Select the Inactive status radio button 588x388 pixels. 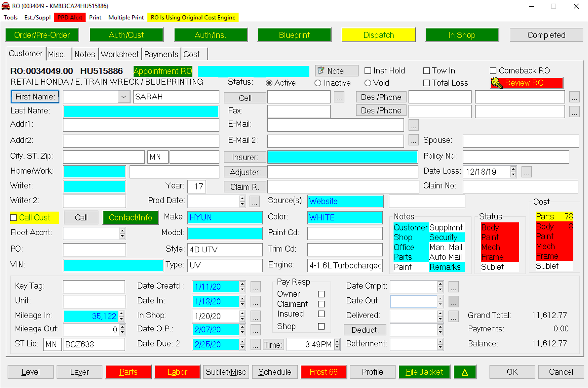(x=318, y=83)
